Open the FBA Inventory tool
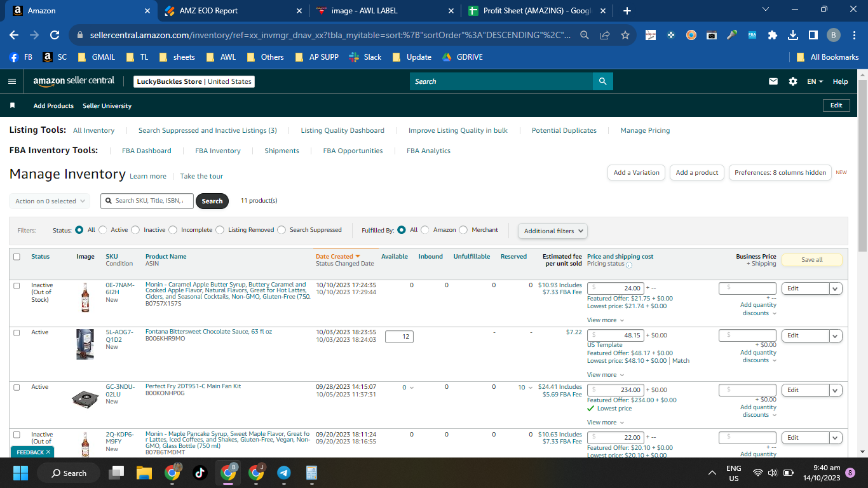 click(x=218, y=151)
